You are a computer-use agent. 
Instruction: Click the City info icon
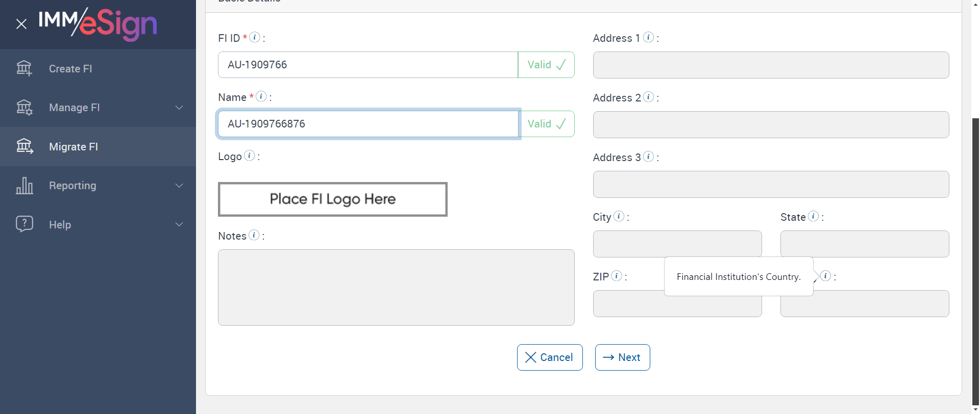(619, 216)
